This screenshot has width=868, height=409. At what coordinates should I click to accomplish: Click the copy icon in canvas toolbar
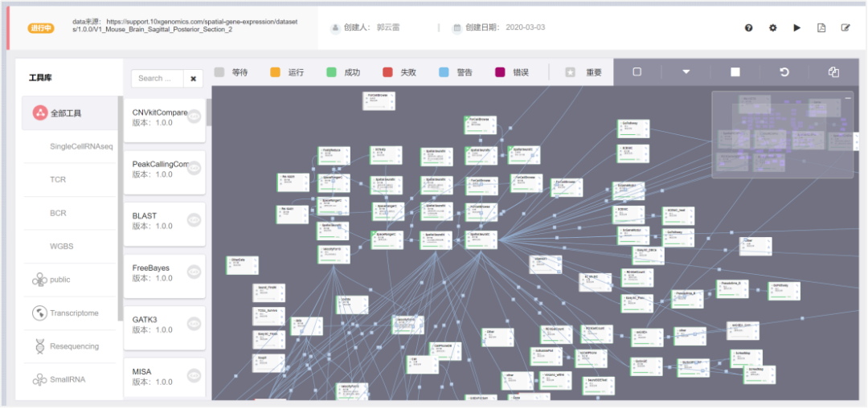coord(833,72)
